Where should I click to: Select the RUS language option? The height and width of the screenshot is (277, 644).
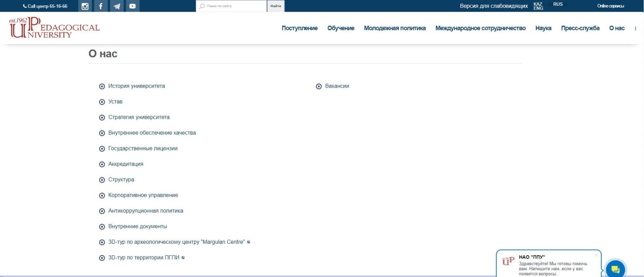tap(558, 4)
